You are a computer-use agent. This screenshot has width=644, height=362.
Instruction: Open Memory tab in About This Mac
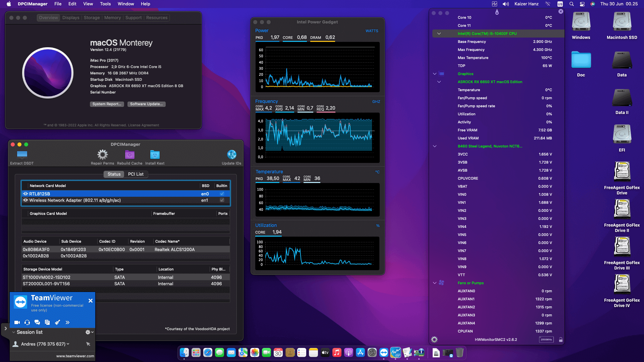(112, 18)
